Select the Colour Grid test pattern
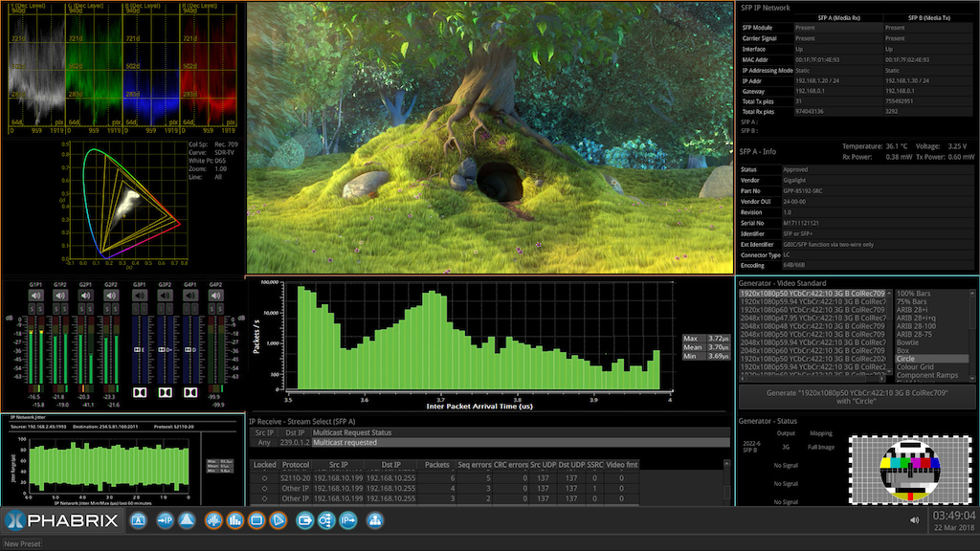This screenshot has width=980, height=551. [x=915, y=366]
